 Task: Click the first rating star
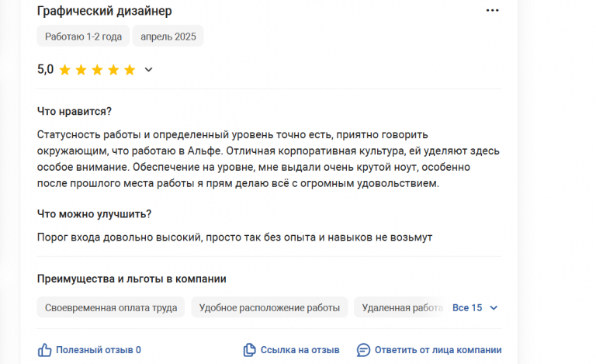(x=64, y=70)
